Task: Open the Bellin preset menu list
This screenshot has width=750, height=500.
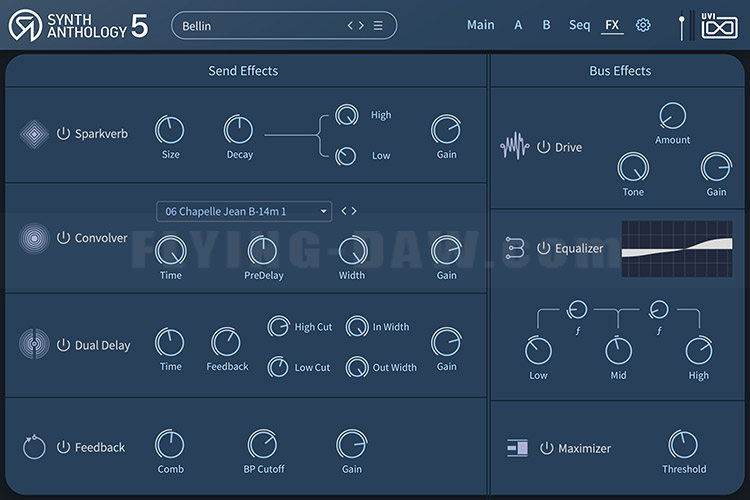Action: point(378,25)
